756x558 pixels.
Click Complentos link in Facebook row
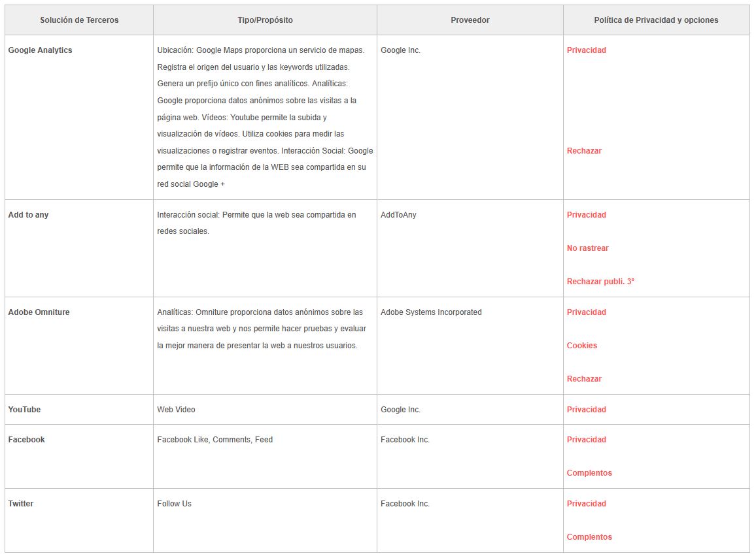tap(589, 473)
